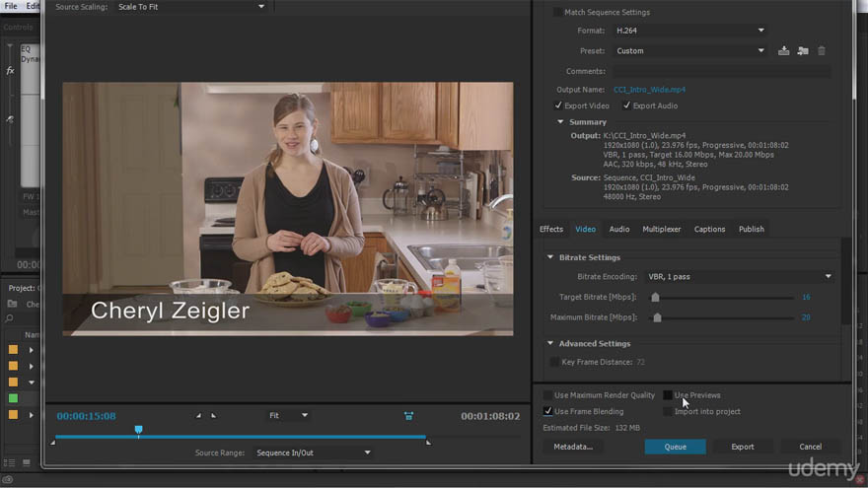This screenshot has height=488, width=868.
Task: Select the green label project item
Action: tap(13, 398)
